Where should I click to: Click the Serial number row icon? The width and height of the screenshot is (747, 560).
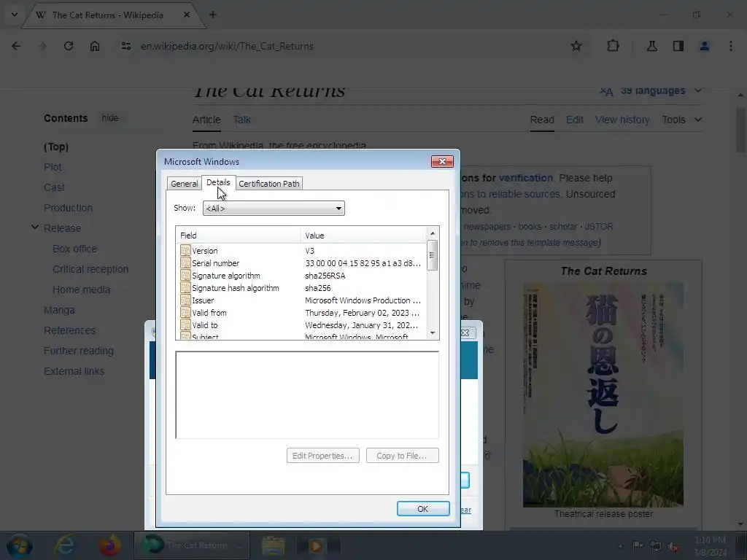pos(185,262)
